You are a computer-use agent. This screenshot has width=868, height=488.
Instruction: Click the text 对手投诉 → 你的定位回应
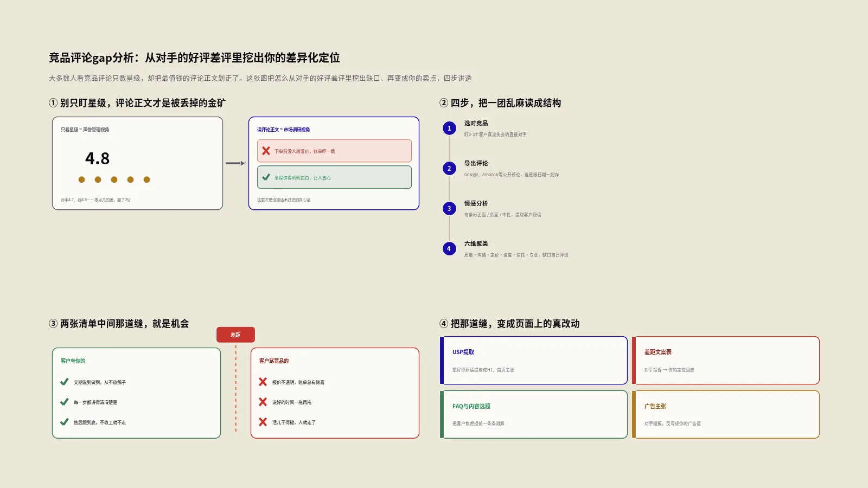[669, 370]
